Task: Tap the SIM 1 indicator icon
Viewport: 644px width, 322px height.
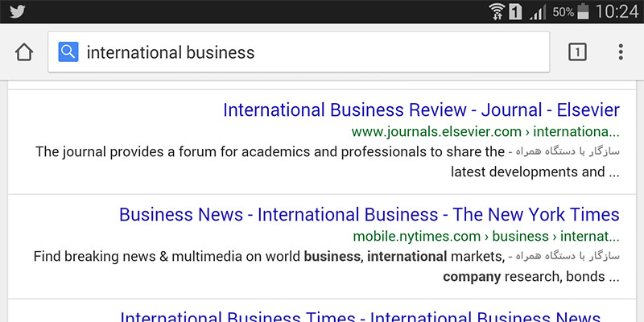Action: point(515,11)
